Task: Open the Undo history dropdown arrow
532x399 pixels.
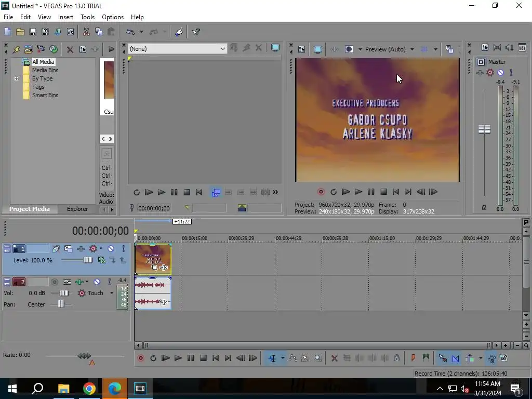Action: click(x=141, y=32)
